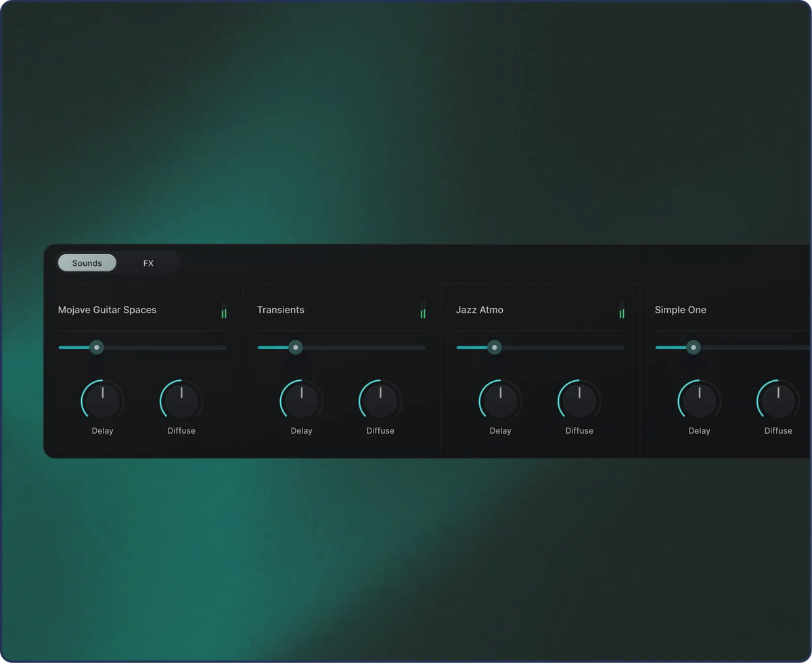Click Diffuse label under Jazz Atmo
Viewport: 812px width, 663px height.
coord(579,431)
